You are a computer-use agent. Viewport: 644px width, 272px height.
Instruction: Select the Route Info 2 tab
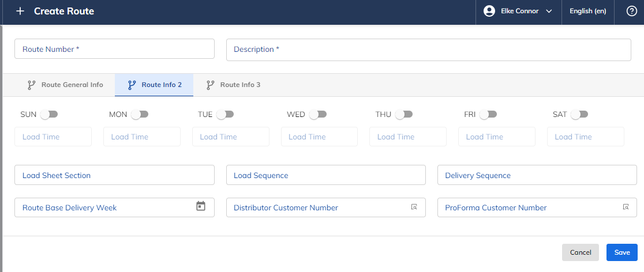click(x=154, y=85)
